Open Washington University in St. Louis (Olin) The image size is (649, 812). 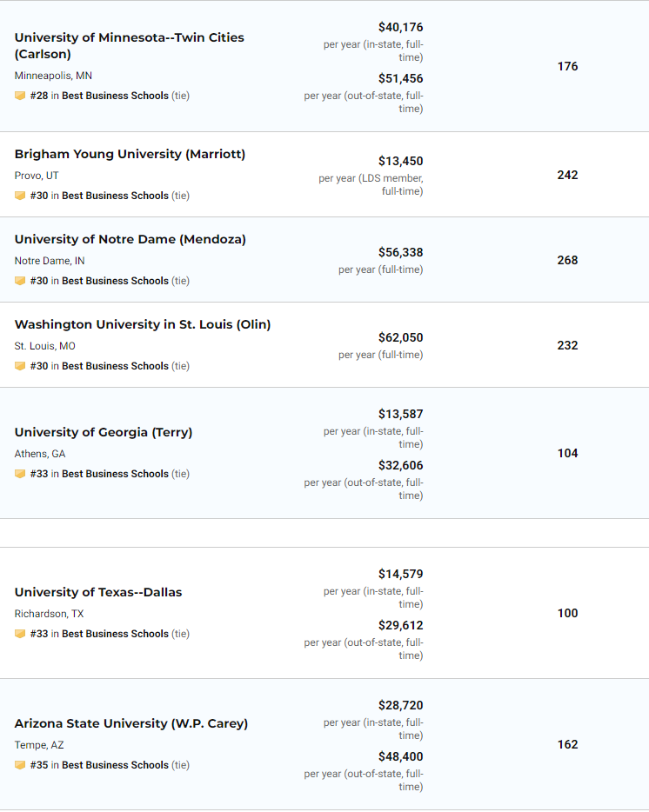click(143, 324)
